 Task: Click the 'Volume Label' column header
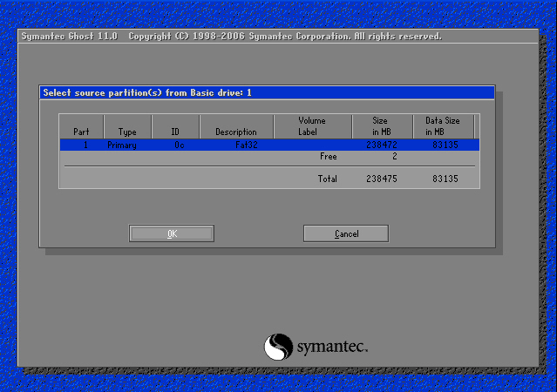point(311,126)
